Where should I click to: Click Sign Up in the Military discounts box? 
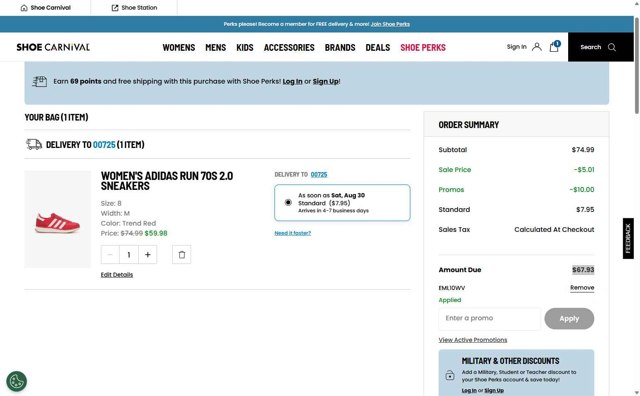click(x=494, y=391)
